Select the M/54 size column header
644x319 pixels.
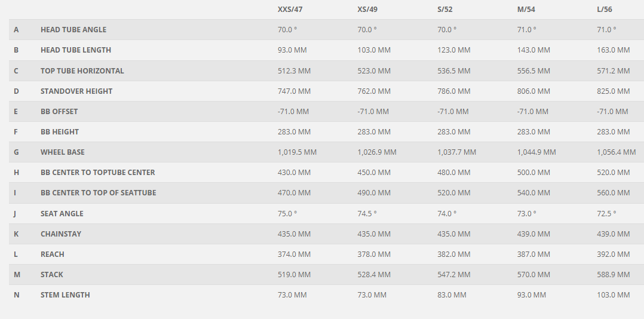(526, 10)
